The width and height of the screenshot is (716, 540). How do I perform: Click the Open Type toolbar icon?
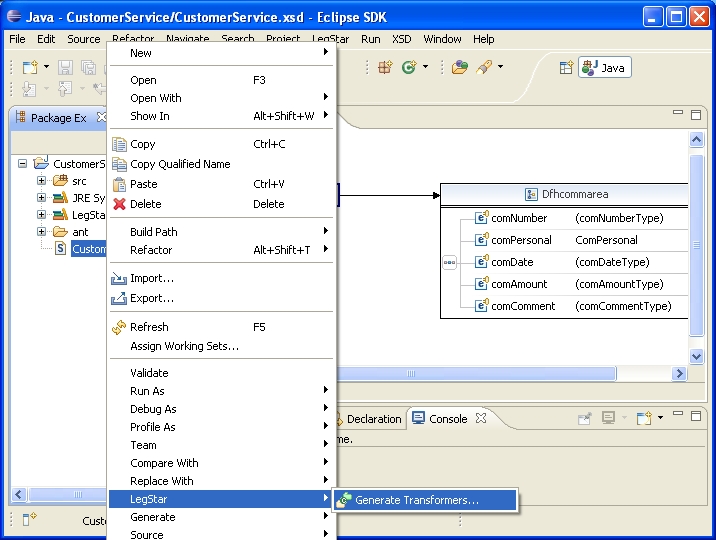(460, 67)
